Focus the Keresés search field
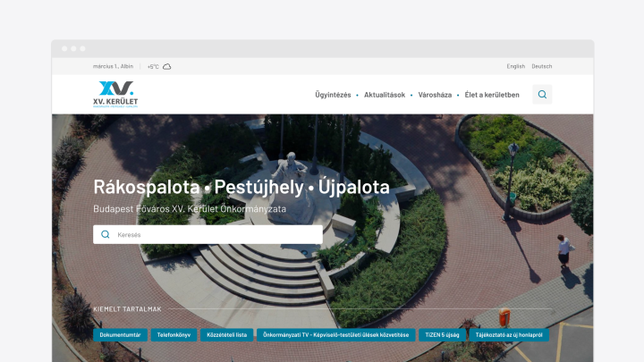Screen dimensions: 644x362 208,234
